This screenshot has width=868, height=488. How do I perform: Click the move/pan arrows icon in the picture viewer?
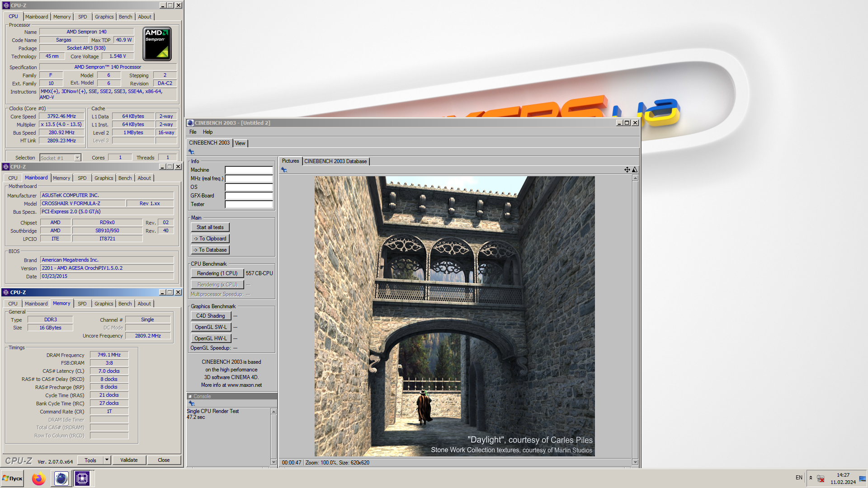coord(627,170)
